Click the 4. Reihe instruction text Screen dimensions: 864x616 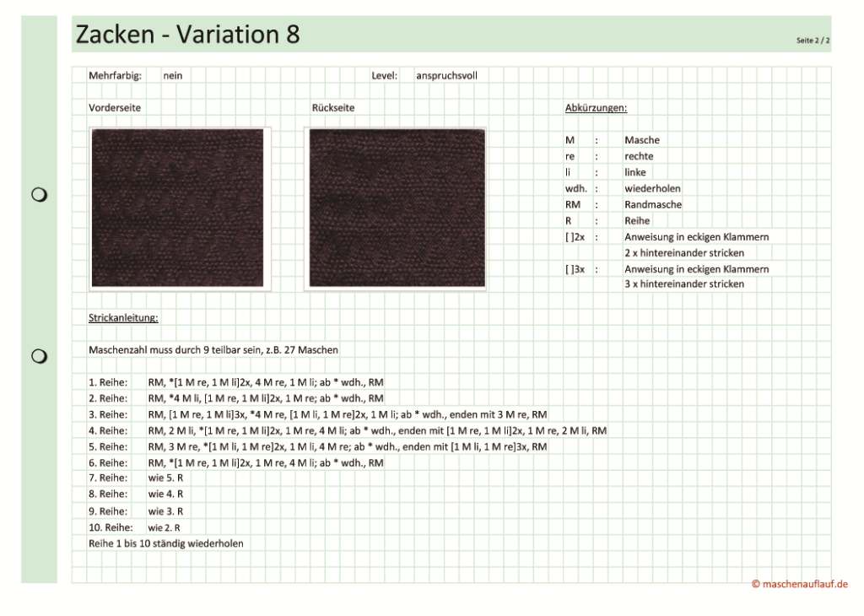(x=377, y=431)
